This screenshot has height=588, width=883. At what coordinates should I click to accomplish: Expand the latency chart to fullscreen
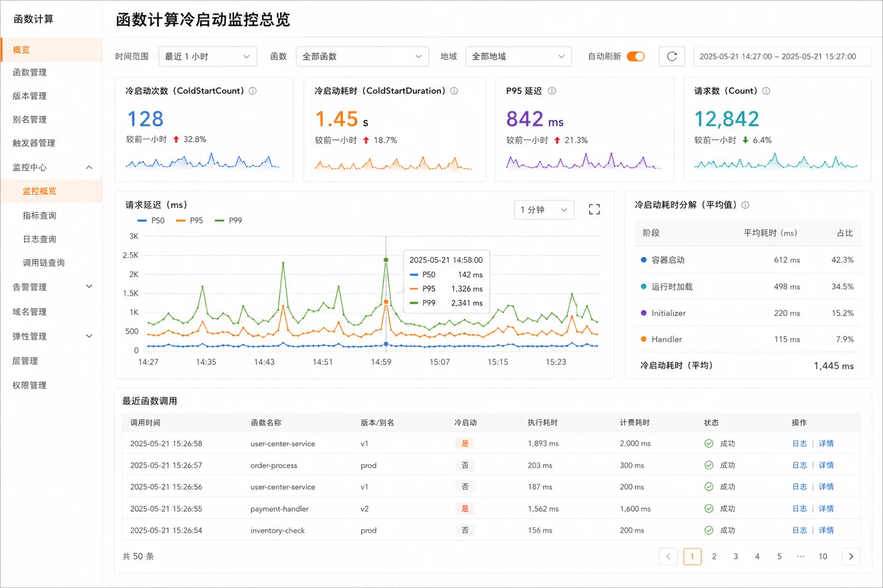(x=594, y=209)
